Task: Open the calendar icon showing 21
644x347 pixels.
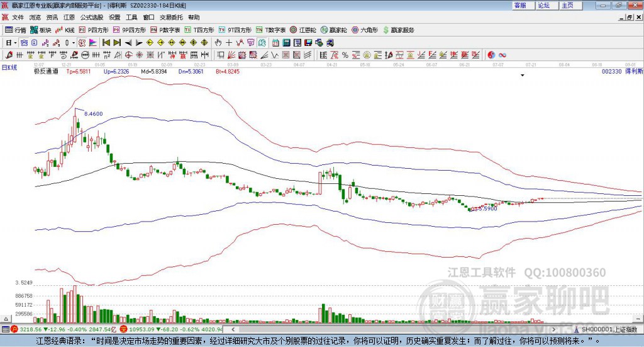Action: [275, 43]
